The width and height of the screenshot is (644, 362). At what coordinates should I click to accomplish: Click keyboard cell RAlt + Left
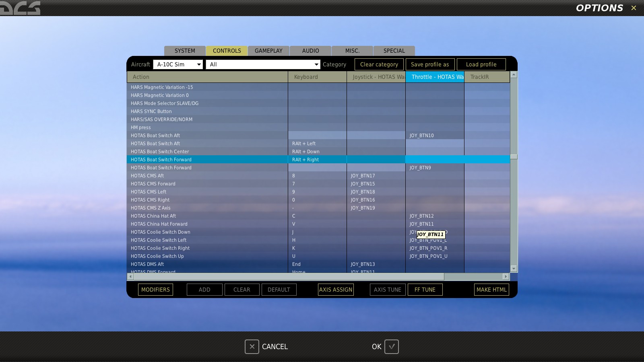tap(317, 144)
